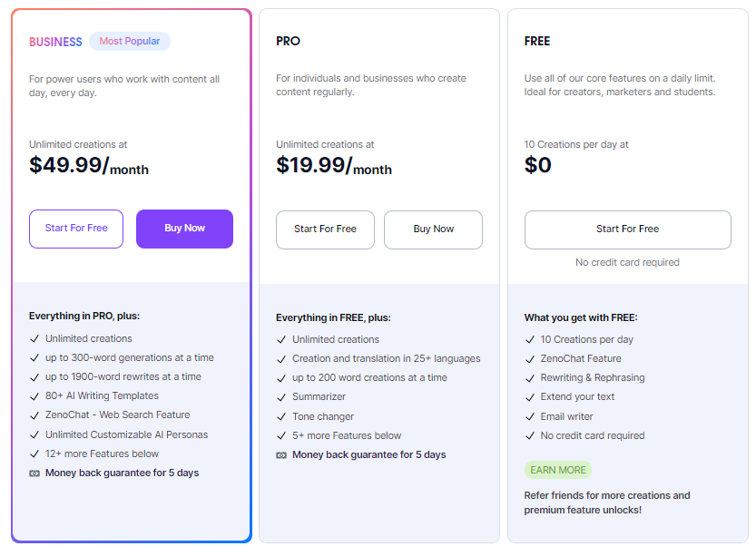Click checkmark beside Summarizer feature

coord(281,397)
